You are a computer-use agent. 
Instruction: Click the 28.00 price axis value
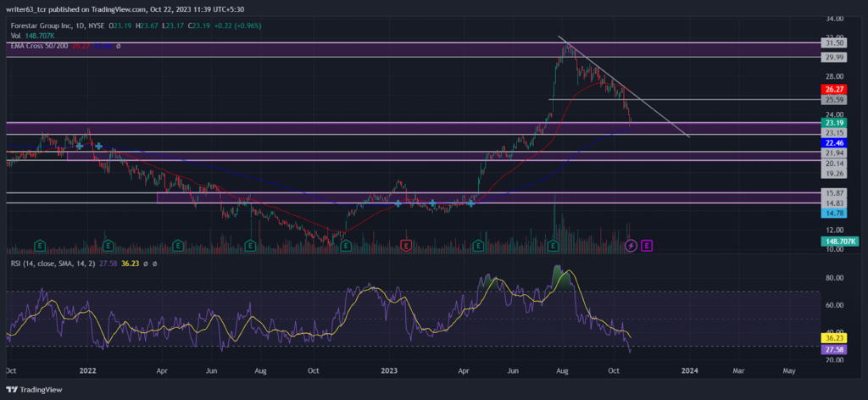tap(834, 75)
